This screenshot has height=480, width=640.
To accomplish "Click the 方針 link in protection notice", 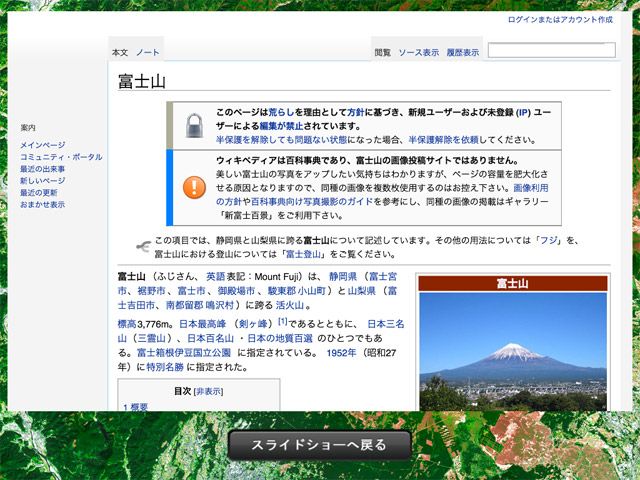I will click(x=356, y=112).
